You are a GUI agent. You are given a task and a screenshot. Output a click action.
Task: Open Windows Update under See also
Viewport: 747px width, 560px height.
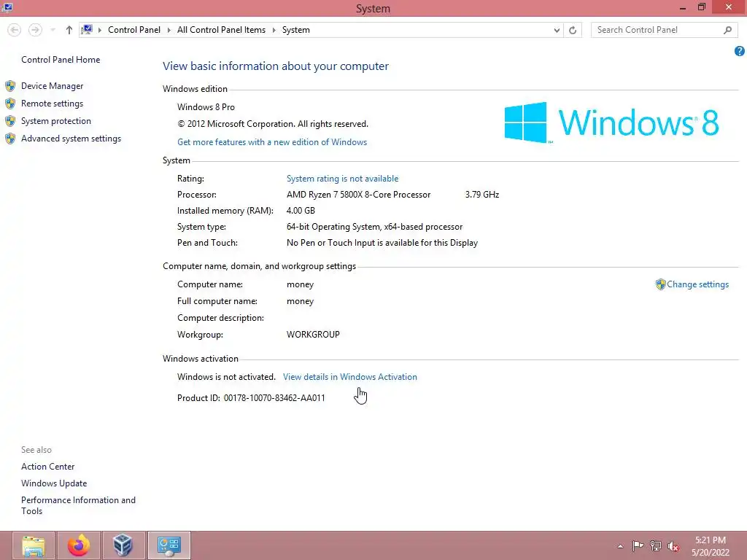click(54, 483)
